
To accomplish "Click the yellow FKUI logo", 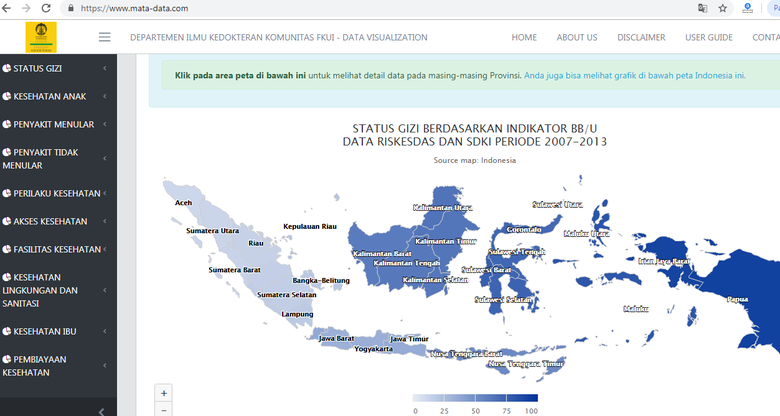I will [x=41, y=37].
